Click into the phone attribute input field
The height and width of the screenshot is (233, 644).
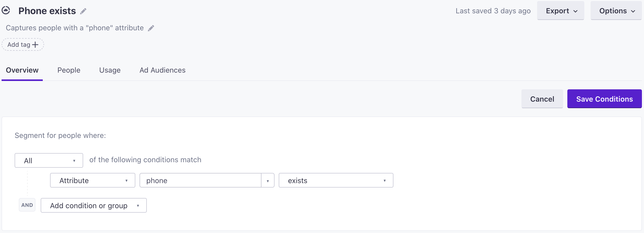pos(200,180)
